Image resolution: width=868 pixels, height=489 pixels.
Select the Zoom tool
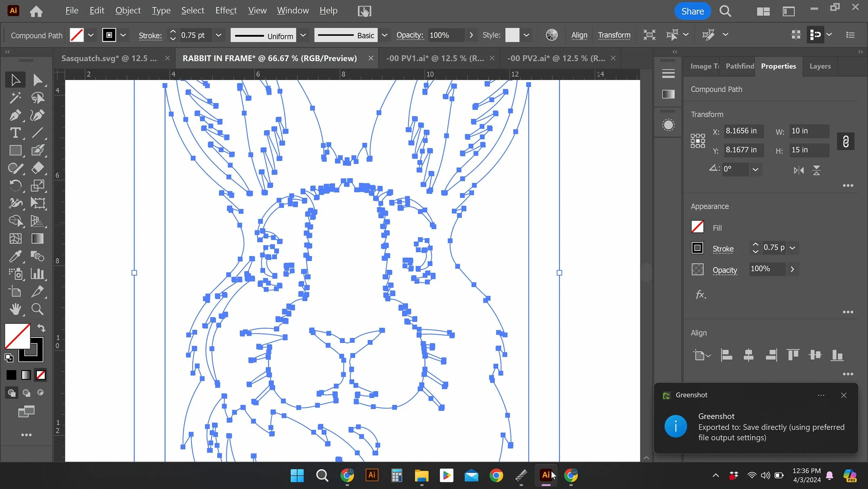pos(37,309)
